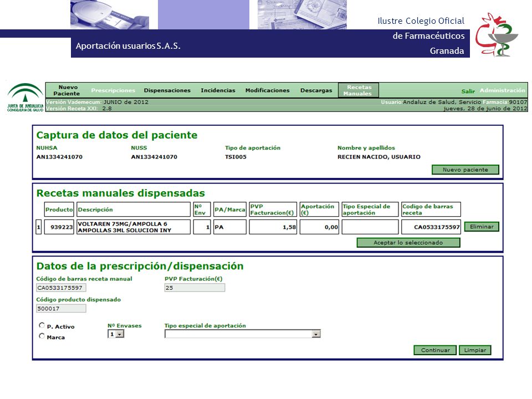Image resolution: width=532 pixels, height=399 pixels.
Task: Click the Producto column header
Action: 59,209
